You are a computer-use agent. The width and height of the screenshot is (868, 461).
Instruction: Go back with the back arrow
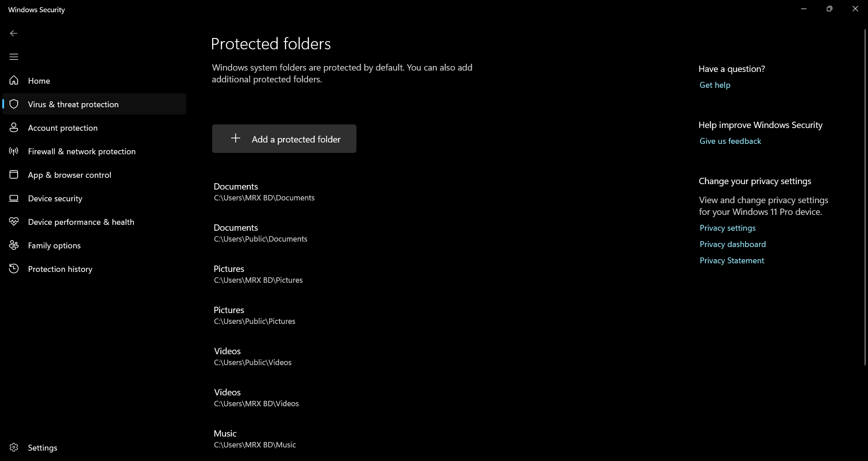click(x=14, y=33)
